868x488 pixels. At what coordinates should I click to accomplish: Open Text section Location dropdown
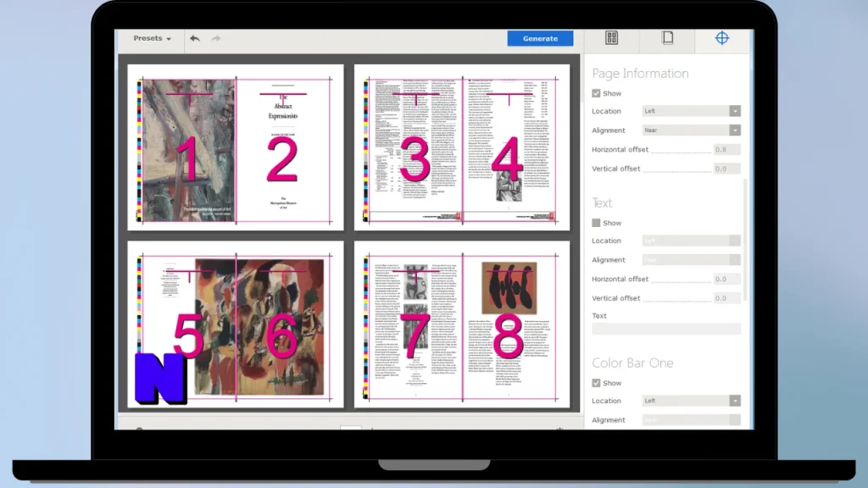coord(691,241)
